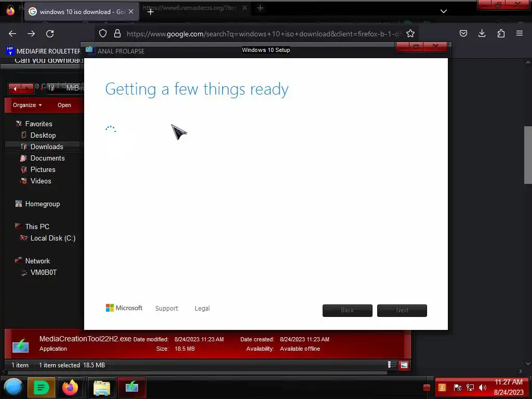Click the Explorer back navigation arrow
Screen dimensions: 532x399
(x=15, y=89)
